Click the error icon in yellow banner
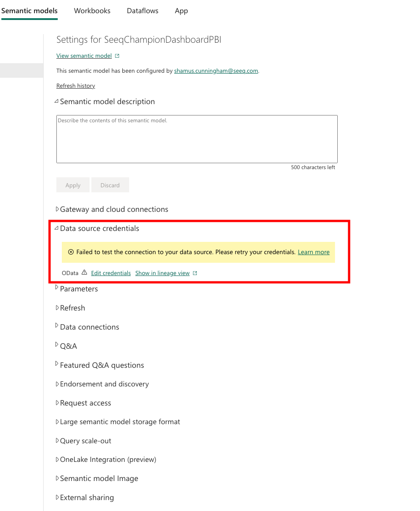Screen dimensions: 420x511 tap(70, 252)
